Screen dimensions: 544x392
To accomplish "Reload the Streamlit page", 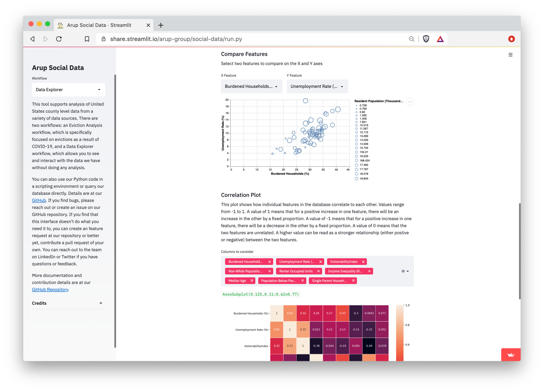I will (x=59, y=39).
